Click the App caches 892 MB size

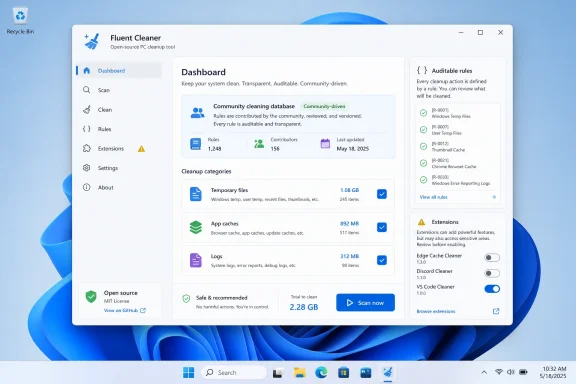click(349, 224)
